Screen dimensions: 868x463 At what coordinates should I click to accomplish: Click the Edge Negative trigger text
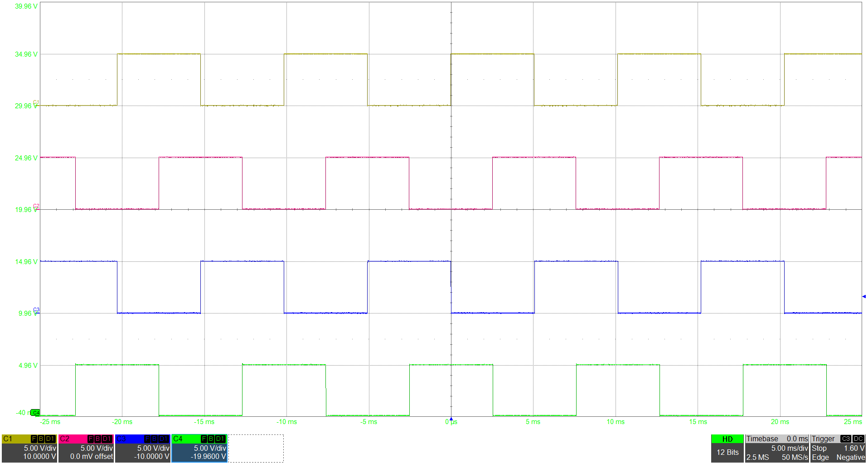coord(836,457)
